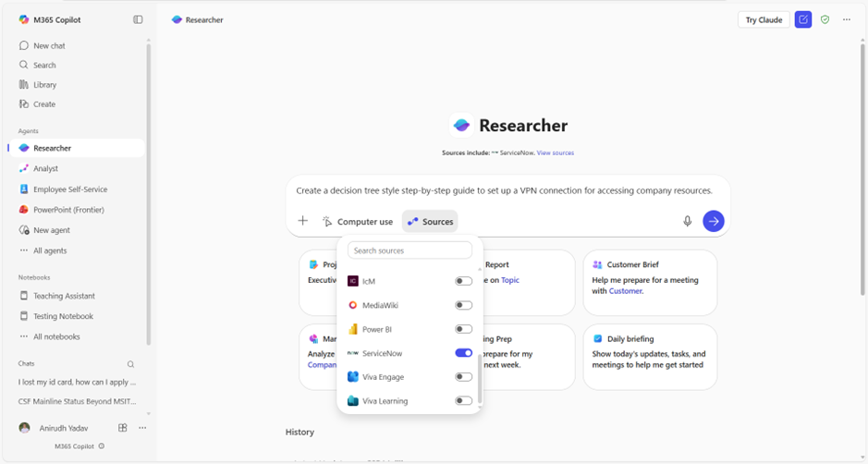This screenshot has width=868, height=464.
Task: Click the Power BI source icon
Action: 352,329
